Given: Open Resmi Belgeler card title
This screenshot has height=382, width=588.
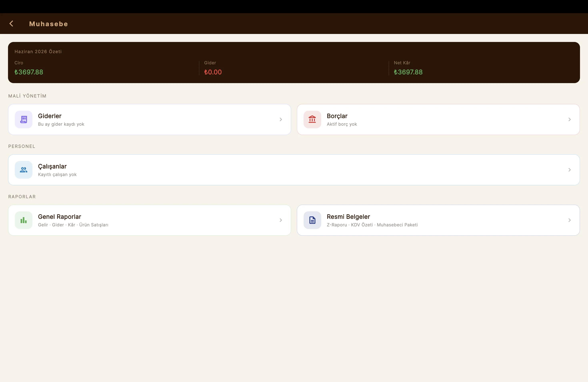Looking at the screenshot, I should click(x=348, y=217).
